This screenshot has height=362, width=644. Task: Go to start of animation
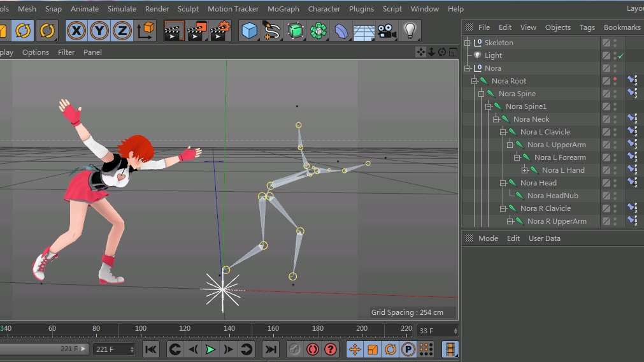pyautogui.click(x=151, y=349)
